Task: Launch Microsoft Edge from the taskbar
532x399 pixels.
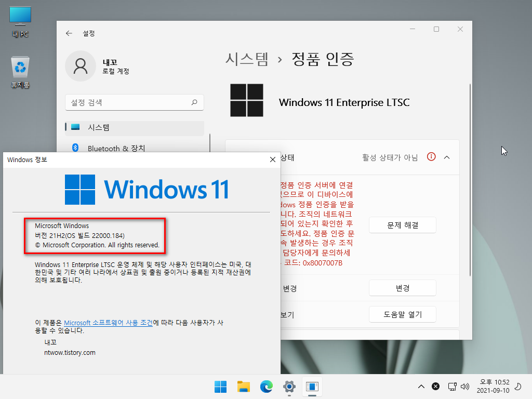Action: pyautogui.click(x=267, y=387)
